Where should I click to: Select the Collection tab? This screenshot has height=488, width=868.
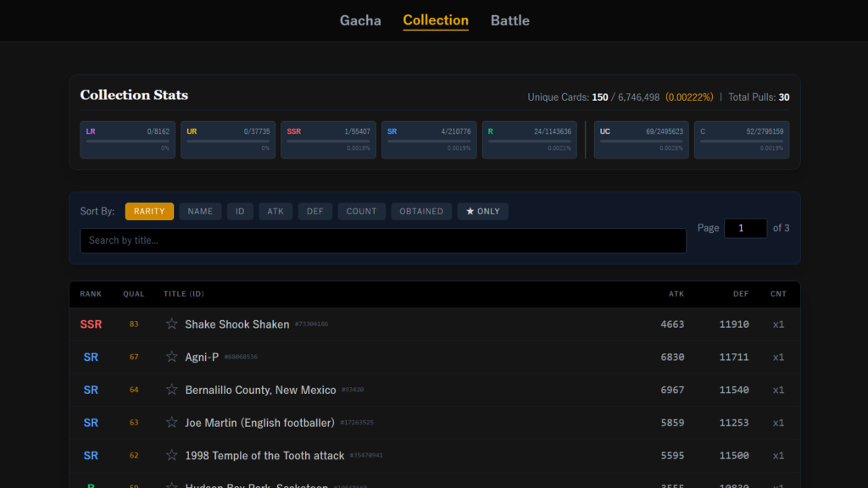[x=436, y=20]
